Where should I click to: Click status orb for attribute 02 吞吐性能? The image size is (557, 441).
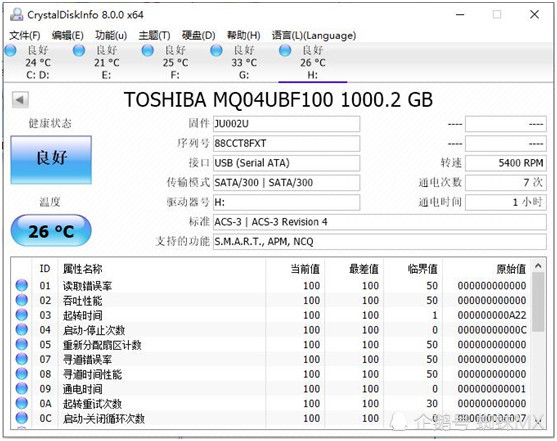click(x=22, y=300)
